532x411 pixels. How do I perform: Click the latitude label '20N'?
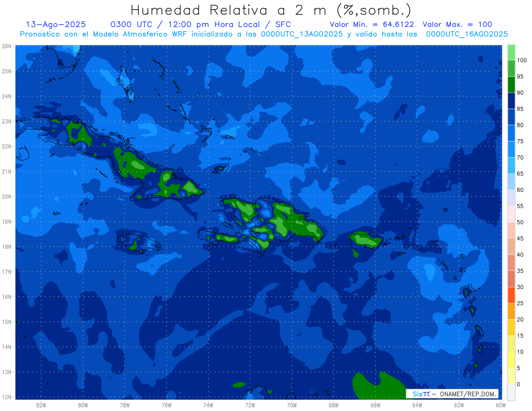point(7,196)
